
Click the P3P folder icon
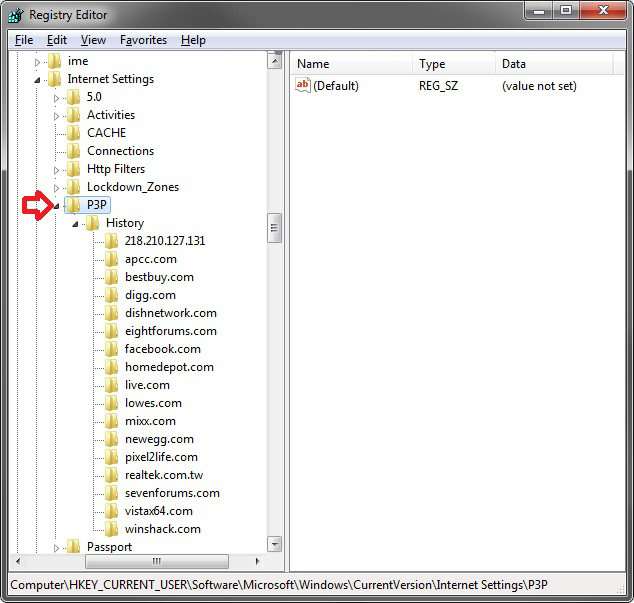click(74, 205)
